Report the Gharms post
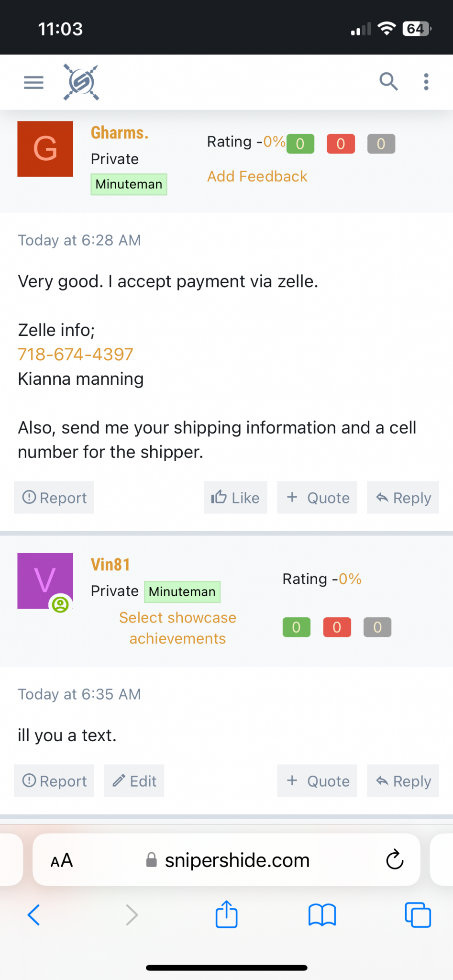453x980 pixels. (x=54, y=498)
